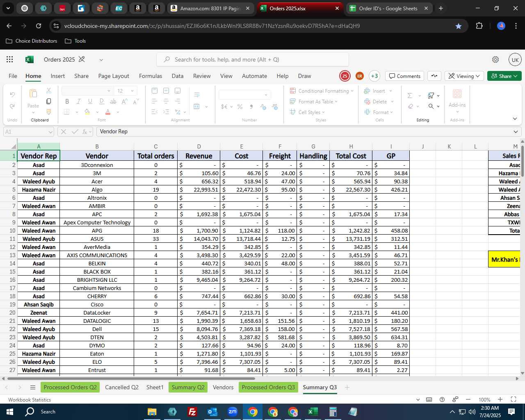The width and height of the screenshot is (525, 420).
Task: Open the Viewing mode dropdown
Action: [464, 76]
